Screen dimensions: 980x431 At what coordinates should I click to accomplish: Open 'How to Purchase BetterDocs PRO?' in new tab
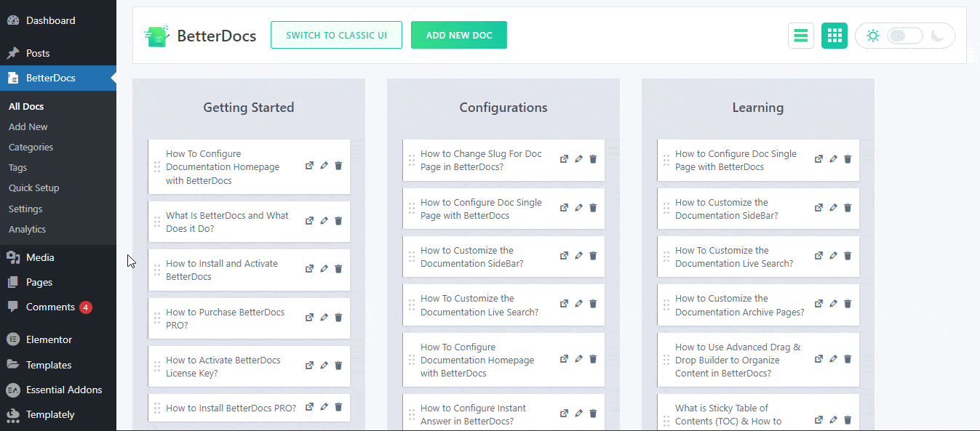[309, 318]
